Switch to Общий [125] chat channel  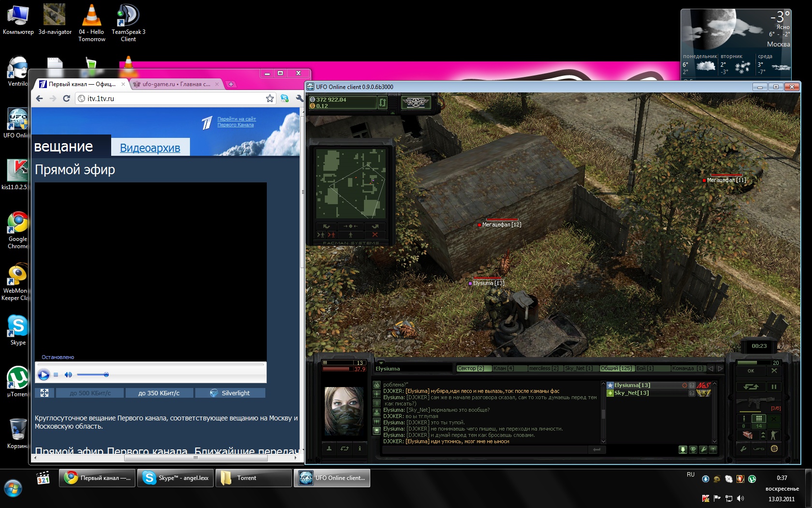tap(616, 369)
